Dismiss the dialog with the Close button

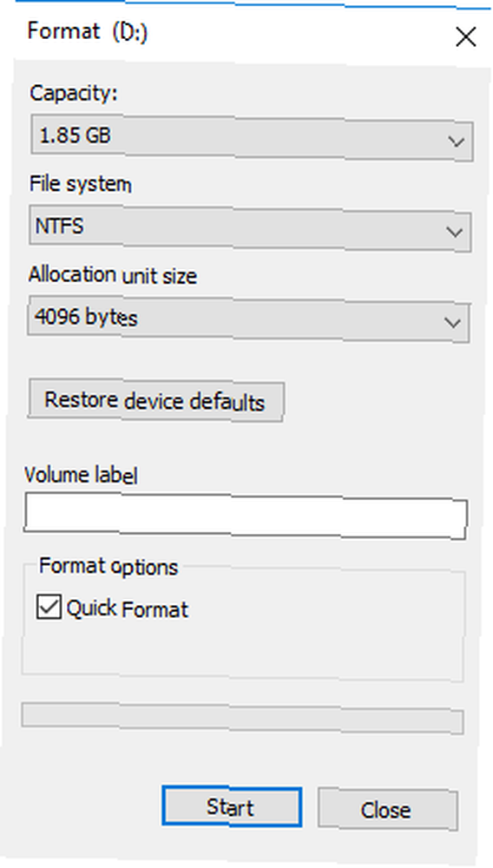pos(387,810)
